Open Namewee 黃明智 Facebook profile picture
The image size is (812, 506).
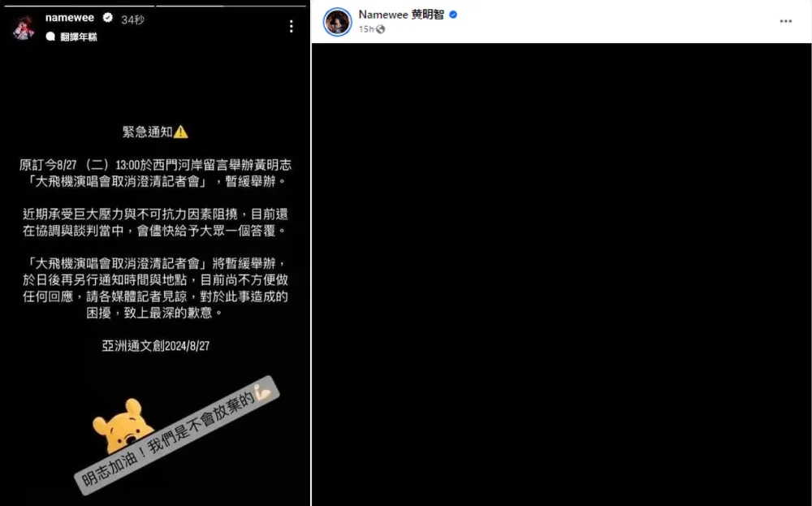(x=338, y=22)
